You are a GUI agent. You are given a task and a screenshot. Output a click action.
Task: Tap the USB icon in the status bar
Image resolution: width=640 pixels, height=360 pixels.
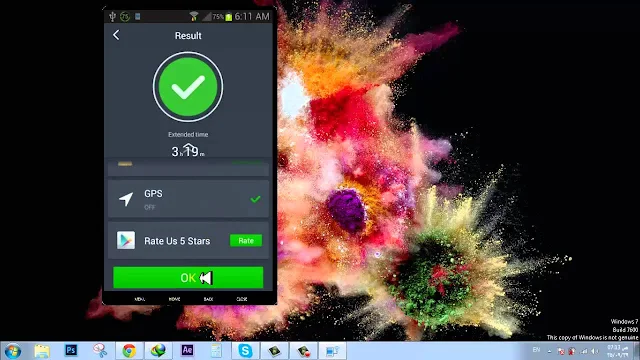[x=112, y=17]
